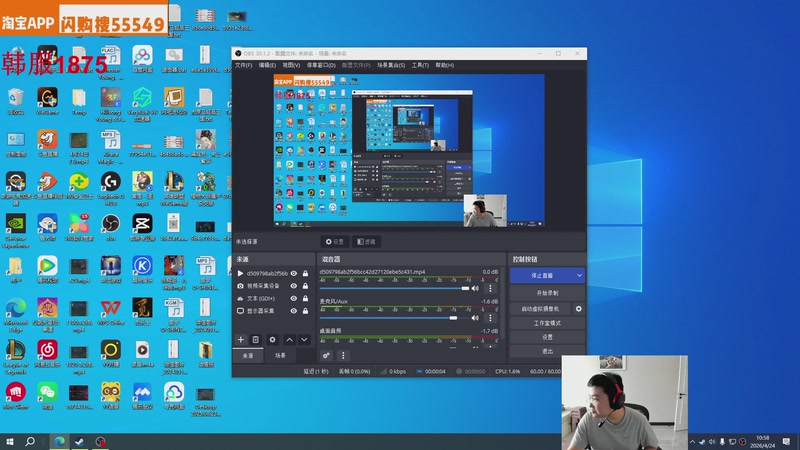Viewport: 800px width, 450px height.
Task: Click 启动虚拟摄像机 button
Action: 540,309
